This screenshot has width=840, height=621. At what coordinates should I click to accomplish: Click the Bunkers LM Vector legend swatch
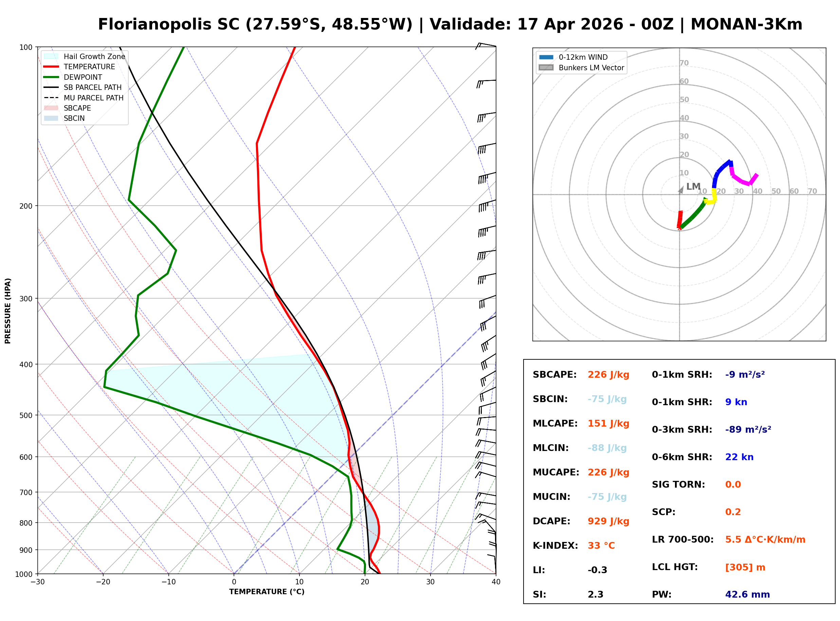[546, 68]
